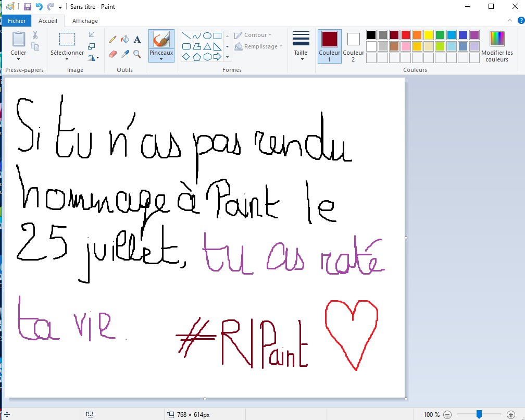Switch to the Accueil tab
Viewport: 525px width, 420px height.
(x=48, y=21)
